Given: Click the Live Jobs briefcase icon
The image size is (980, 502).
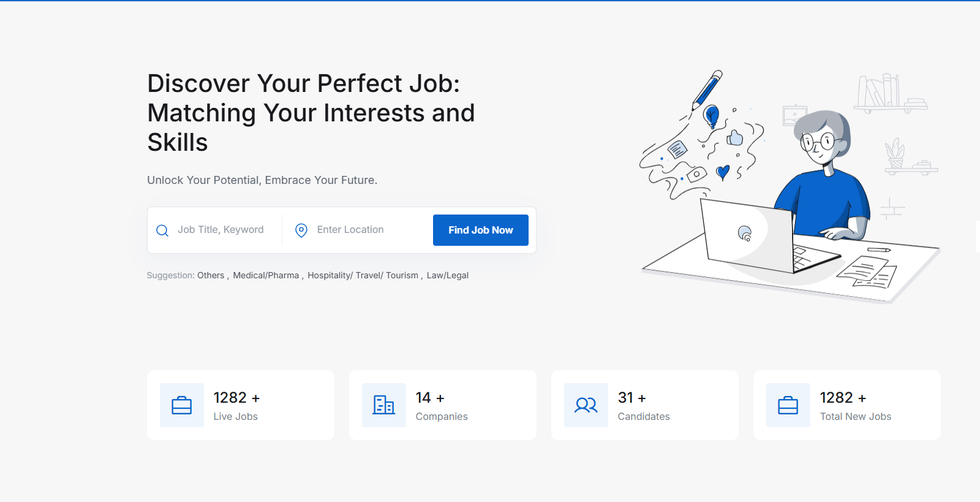Looking at the screenshot, I should 182,405.
